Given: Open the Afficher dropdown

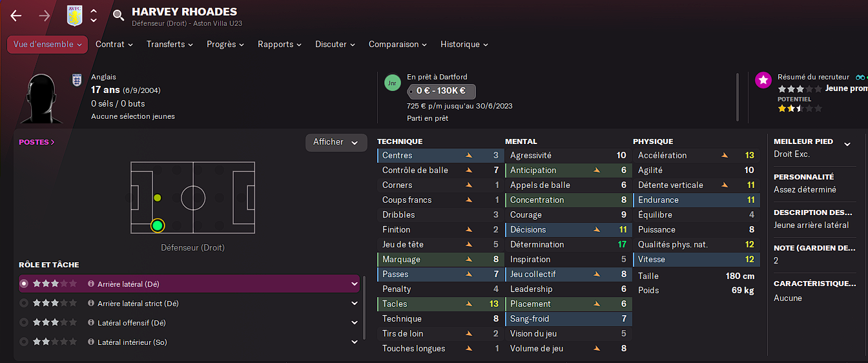Looking at the screenshot, I should [x=336, y=142].
